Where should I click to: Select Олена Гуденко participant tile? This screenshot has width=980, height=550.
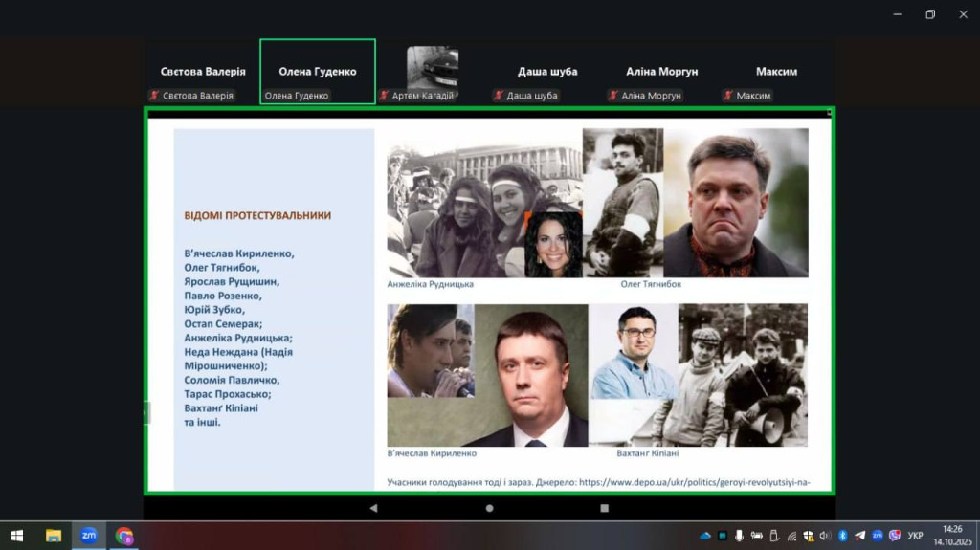click(317, 72)
